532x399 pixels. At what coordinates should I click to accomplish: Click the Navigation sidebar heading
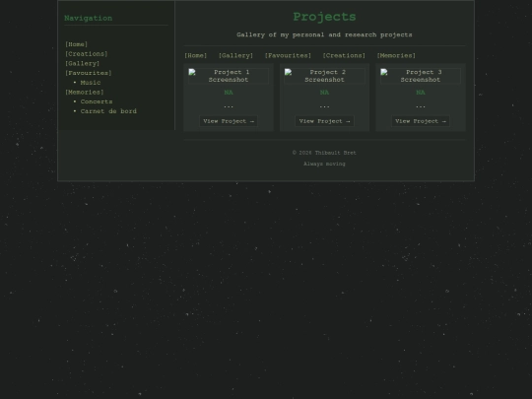[89, 18]
